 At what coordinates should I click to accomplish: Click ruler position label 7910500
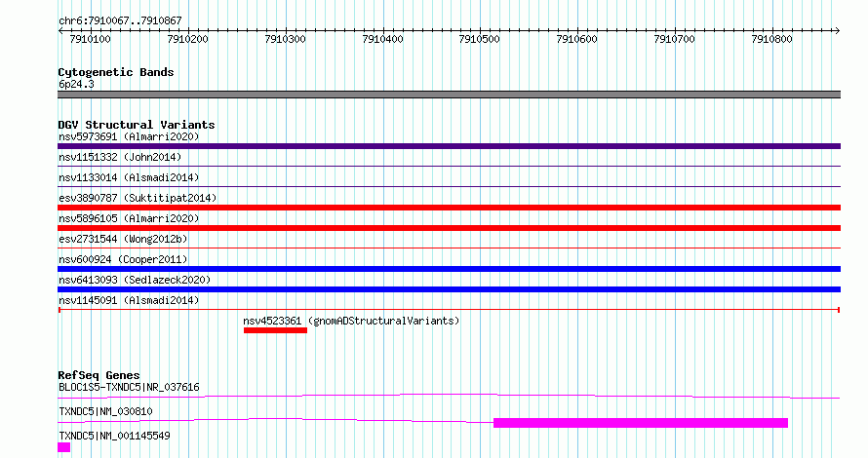pyautogui.click(x=480, y=39)
